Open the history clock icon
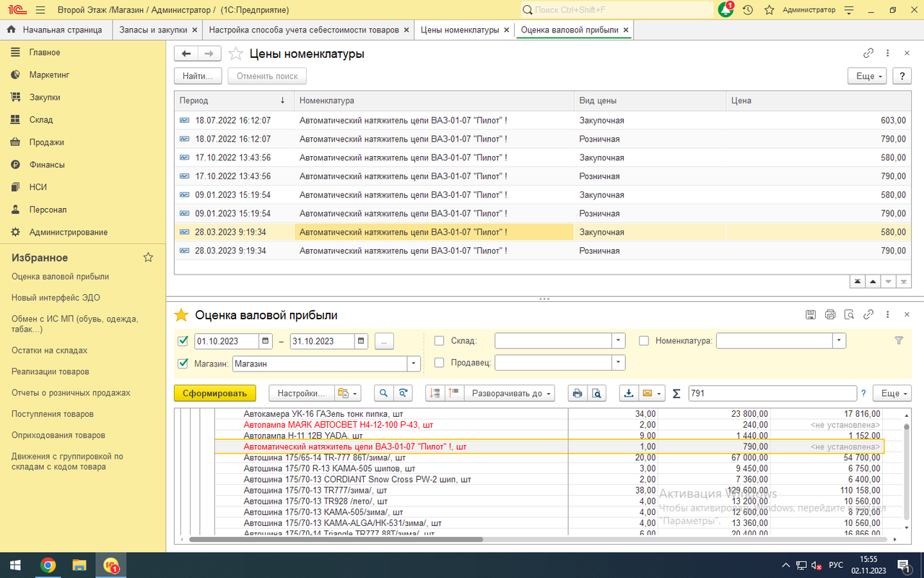924x578 pixels. click(748, 10)
